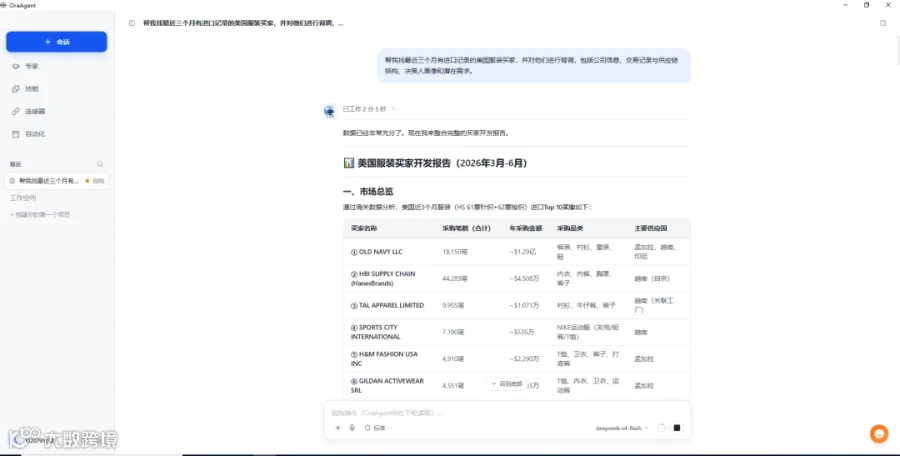Click the conversation title at the top
Image resolution: width=900 pixels, height=456 pixels.
pos(243,24)
